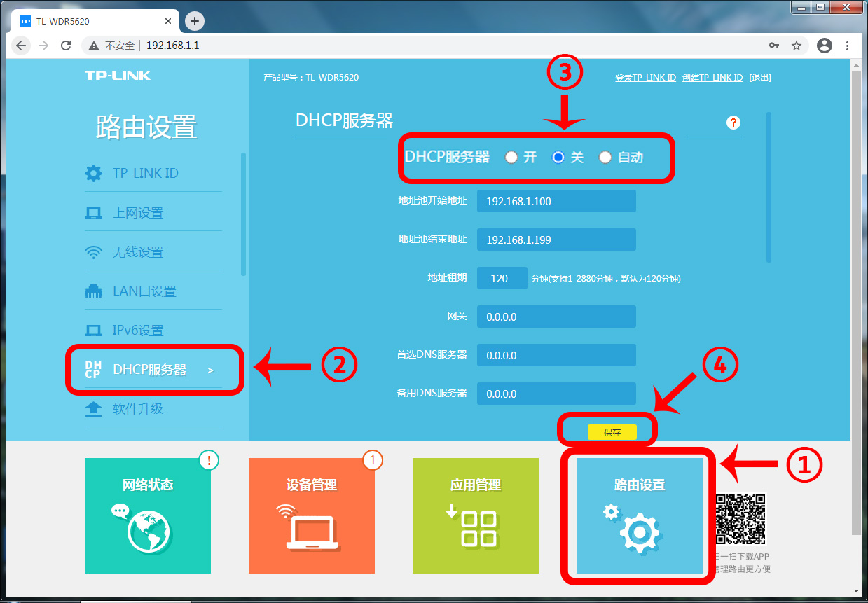Click the wireless settings Wi-Fi icon
This screenshot has width=868, height=603.
93,252
